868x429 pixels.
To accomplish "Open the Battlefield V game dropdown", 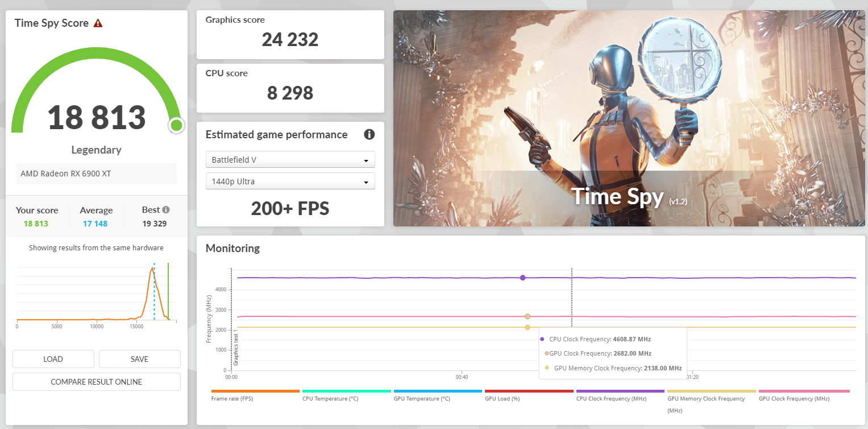I will tap(290, 160).
